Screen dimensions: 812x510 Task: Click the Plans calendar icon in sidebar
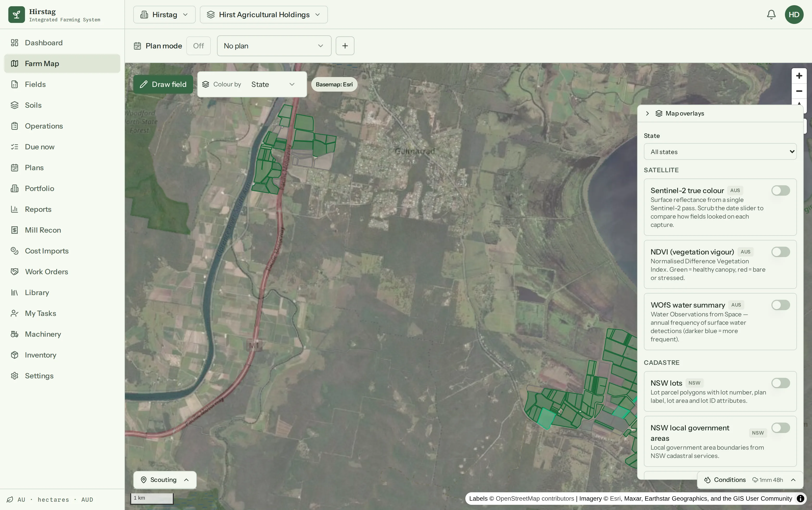[x=15, y=168]
